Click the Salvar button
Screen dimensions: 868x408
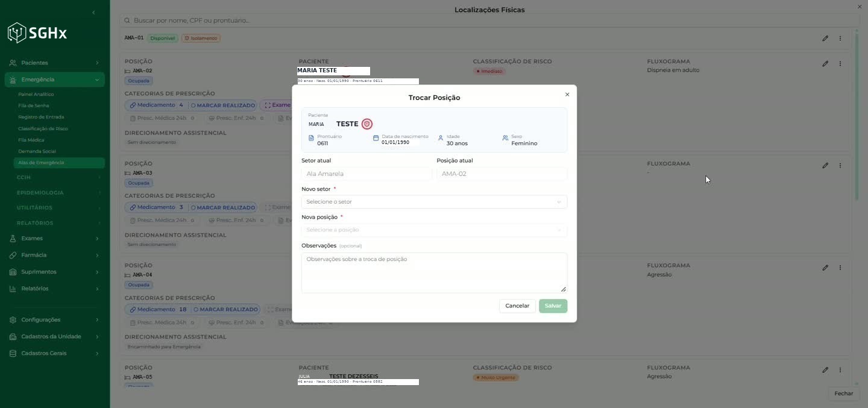[x=553, y=306]
